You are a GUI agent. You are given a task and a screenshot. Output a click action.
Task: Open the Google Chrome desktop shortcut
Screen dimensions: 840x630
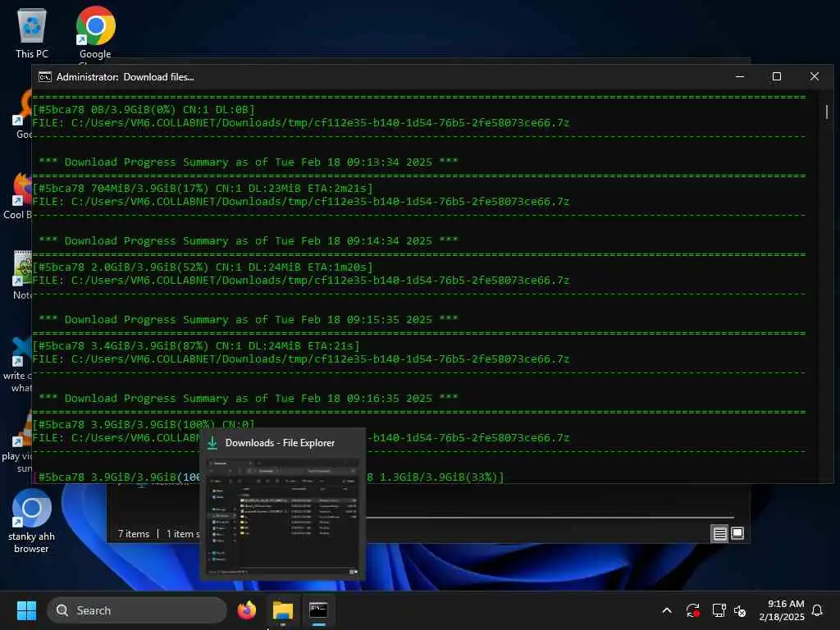[x=95, y=32]
